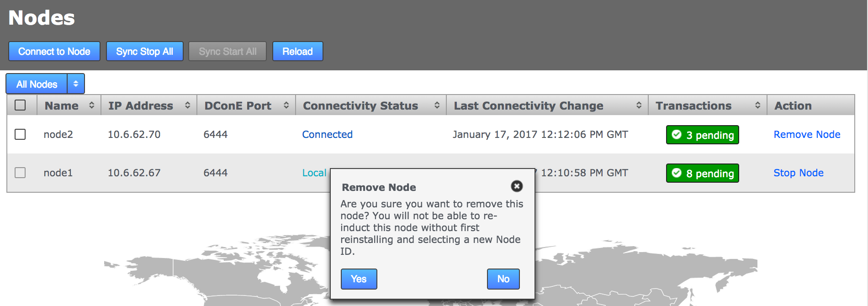Click the sort arrows on Last Connectivity Change

pos(640,106)
